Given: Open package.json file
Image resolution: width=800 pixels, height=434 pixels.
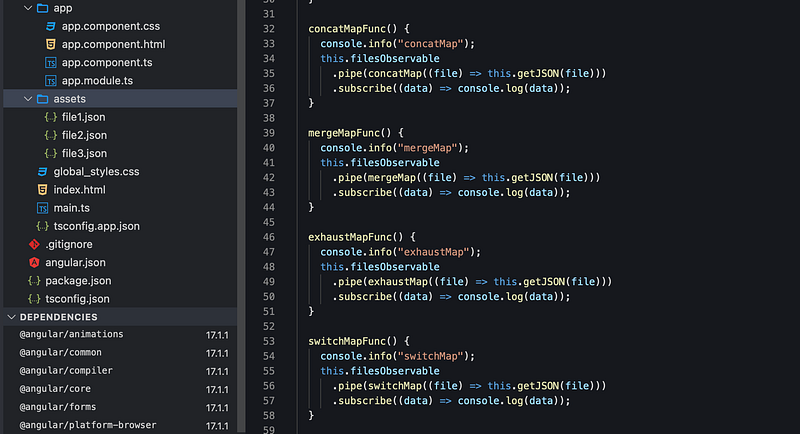Looking at the screenshot, I should (78, 280).
